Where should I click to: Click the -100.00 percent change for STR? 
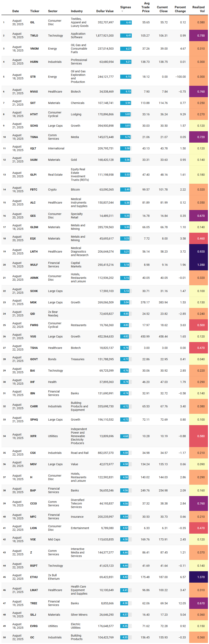click(x=180, y=77)
